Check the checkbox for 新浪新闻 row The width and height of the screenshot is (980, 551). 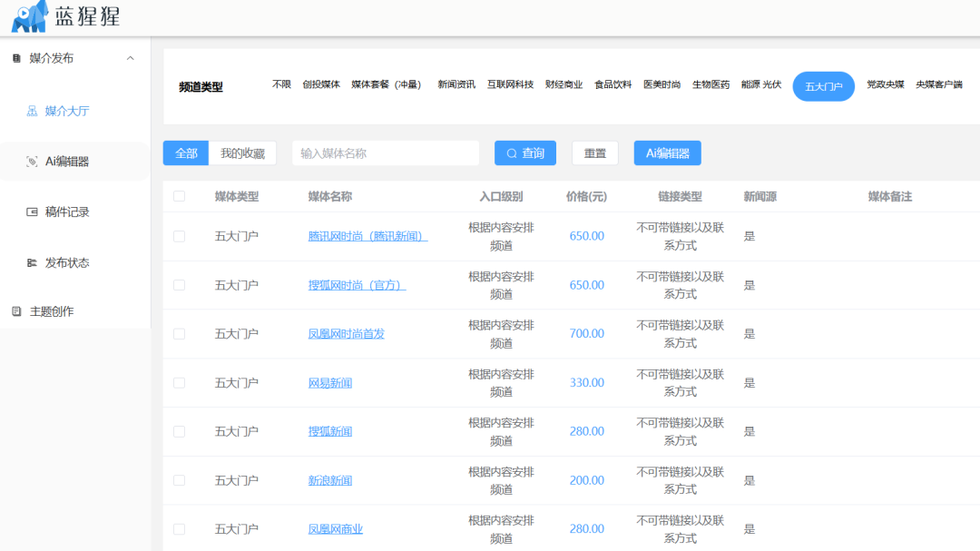(x=178, y=480)
